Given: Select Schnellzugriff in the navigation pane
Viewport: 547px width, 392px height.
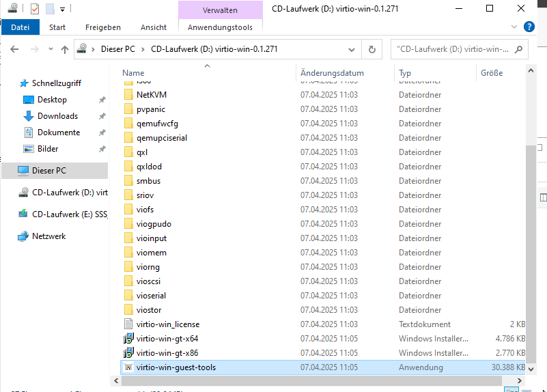Looking at the screenshot, I should [x=57, y=83].
